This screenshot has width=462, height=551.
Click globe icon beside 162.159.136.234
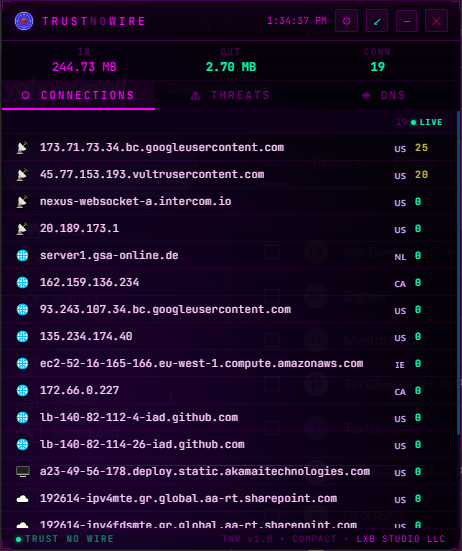[x=22, y=283]
